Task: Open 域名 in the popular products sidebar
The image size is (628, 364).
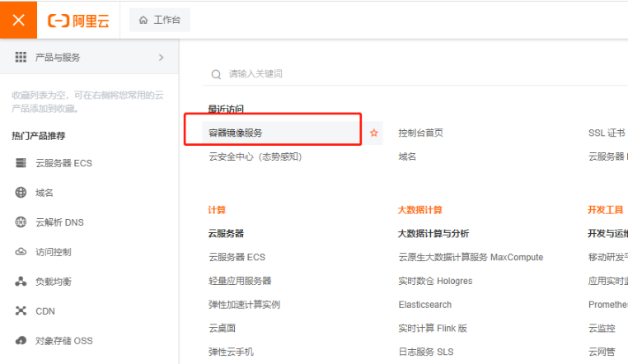Action: 45,193
